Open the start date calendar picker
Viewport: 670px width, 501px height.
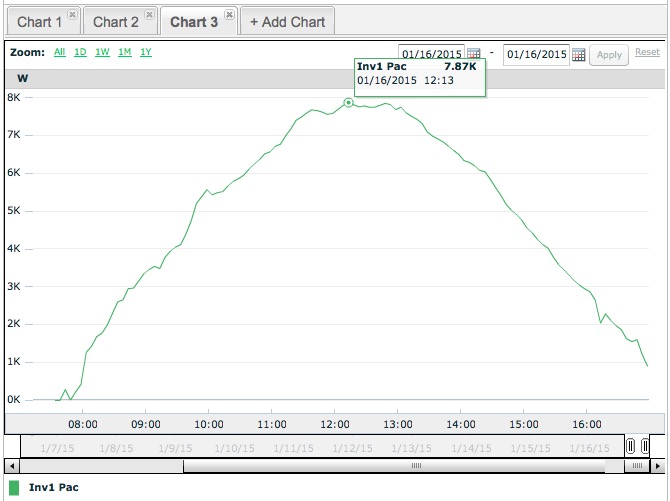pos(474,54)
